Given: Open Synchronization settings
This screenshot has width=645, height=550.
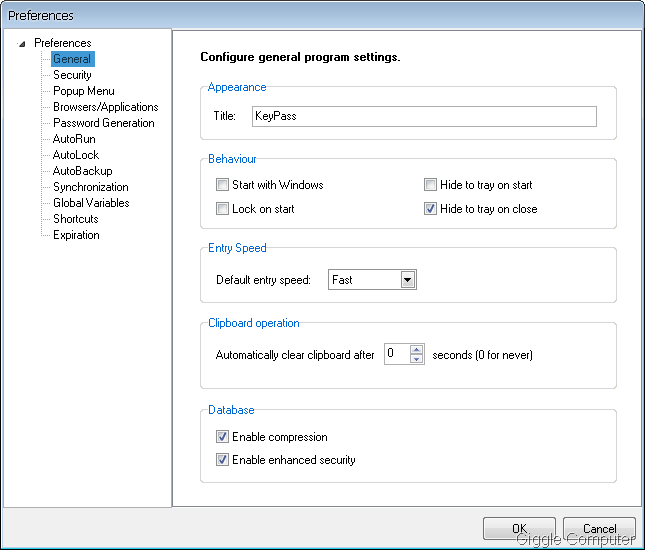Looking at the screenshot, I should pos(90,187).
